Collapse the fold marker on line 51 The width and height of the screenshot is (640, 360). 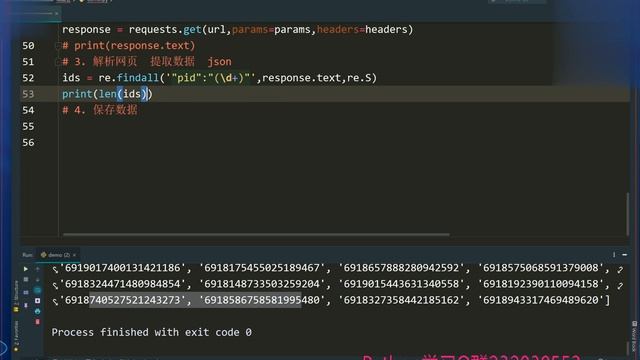(58, 62)
